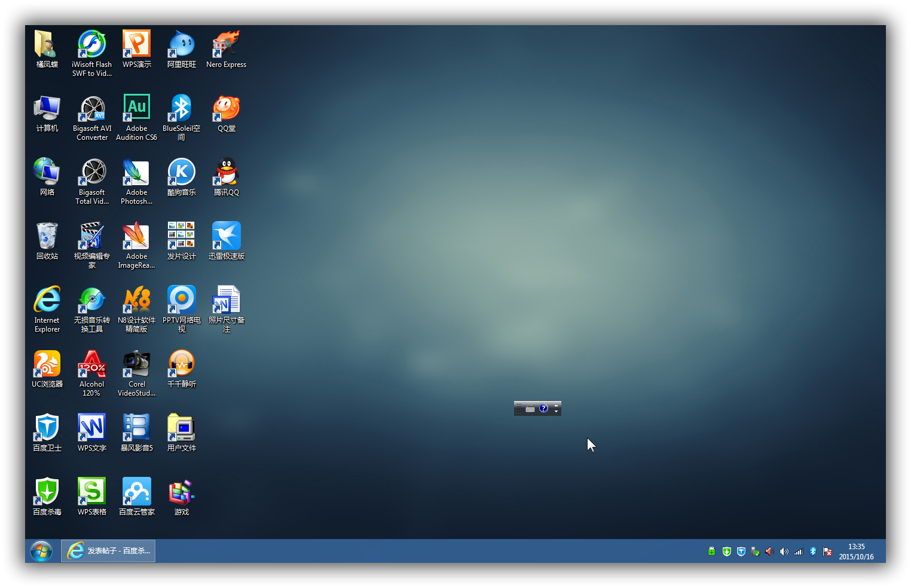Select the 橘凤蝶 user folder icon

pos(47,49)
